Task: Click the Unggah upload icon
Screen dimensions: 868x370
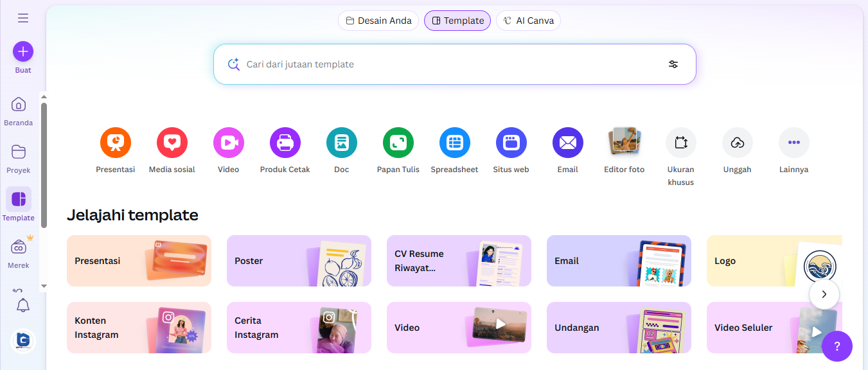Action: pos(737,142)
